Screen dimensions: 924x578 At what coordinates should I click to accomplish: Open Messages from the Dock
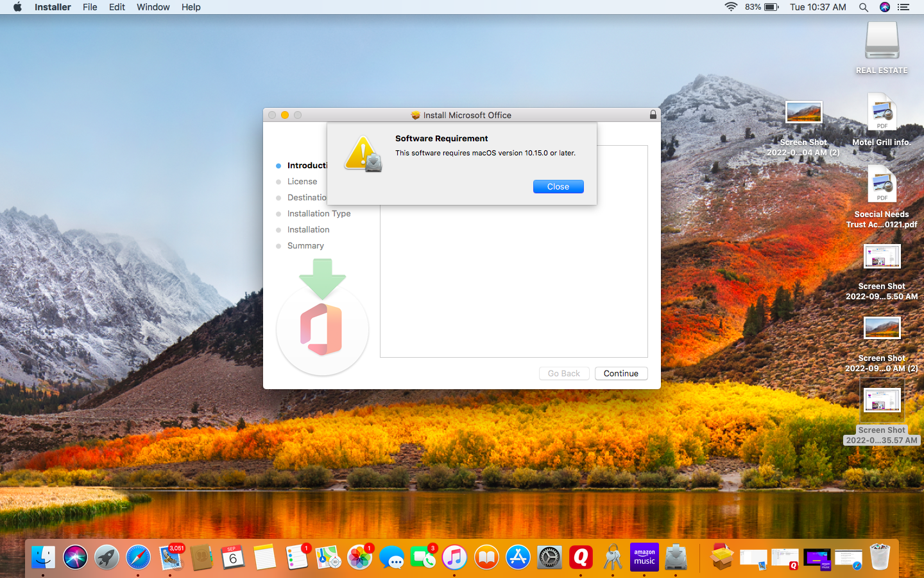(x=391, y=557)
